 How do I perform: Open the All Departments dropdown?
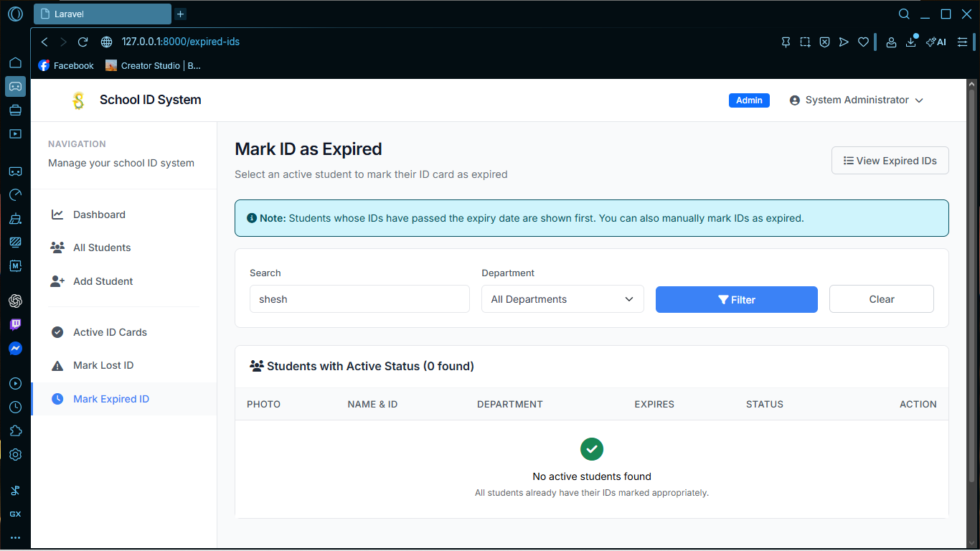pyautogui.click(x=562, y=299)
